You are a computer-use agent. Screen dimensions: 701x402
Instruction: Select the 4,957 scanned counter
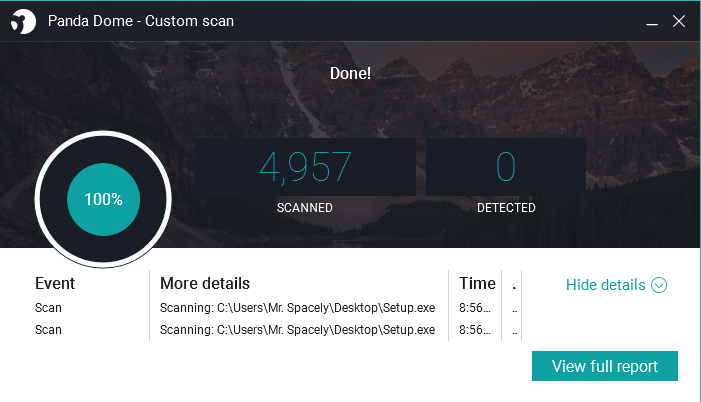coord(305,167)
